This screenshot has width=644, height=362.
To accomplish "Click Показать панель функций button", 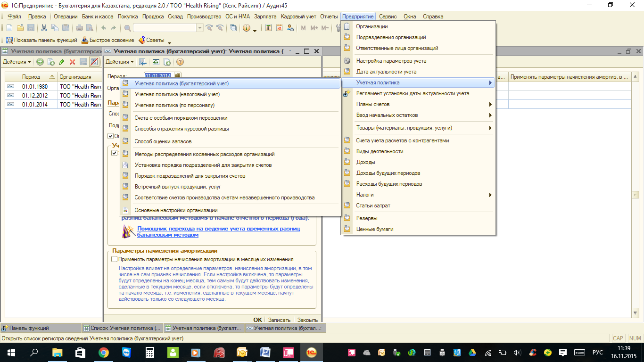I will (x=41, y=40).
